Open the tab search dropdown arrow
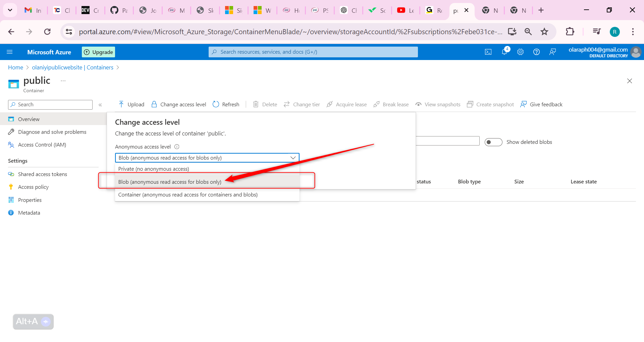 pos(10,10)
